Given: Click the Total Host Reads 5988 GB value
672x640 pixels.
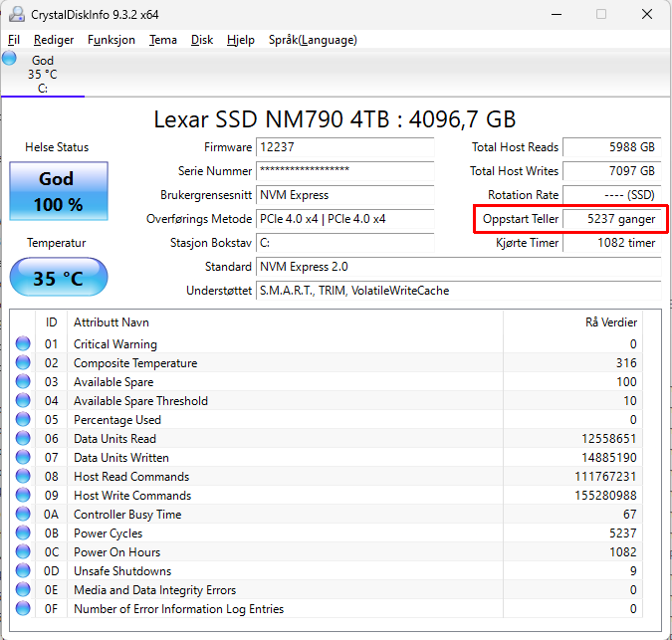Looking at the screenshot, I should 612,147.
